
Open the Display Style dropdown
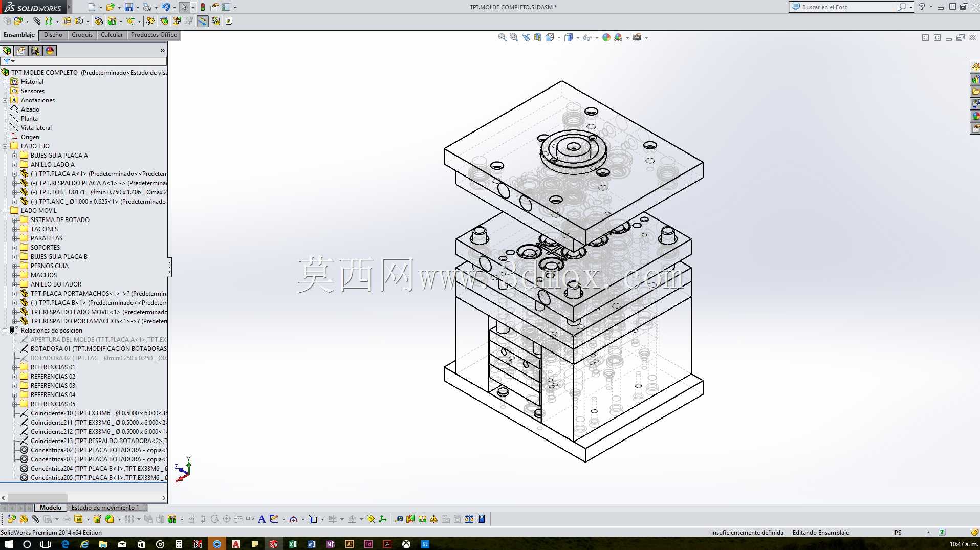578,38
